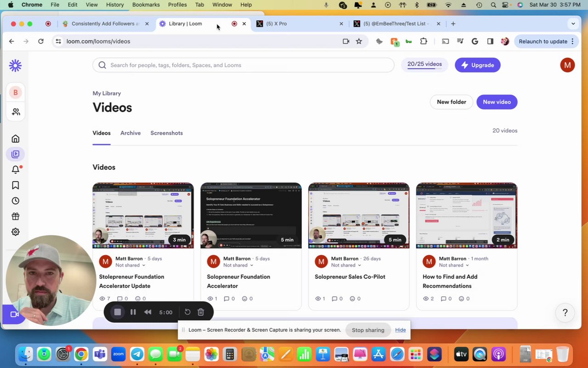The width and height of the screenshot is (588, 368).
Task: Open new browser tab with plus button
Action: [x=453, y=23]
